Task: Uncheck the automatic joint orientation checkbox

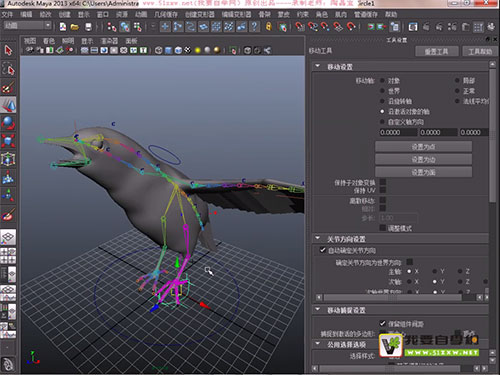Action: [322, 250]
